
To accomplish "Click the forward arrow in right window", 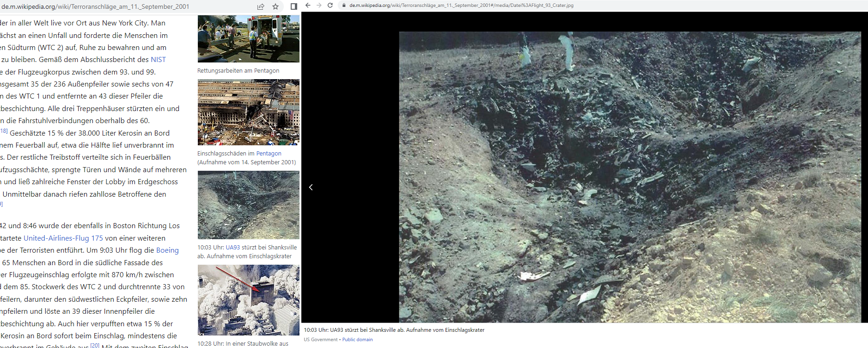I will [319, 6].
